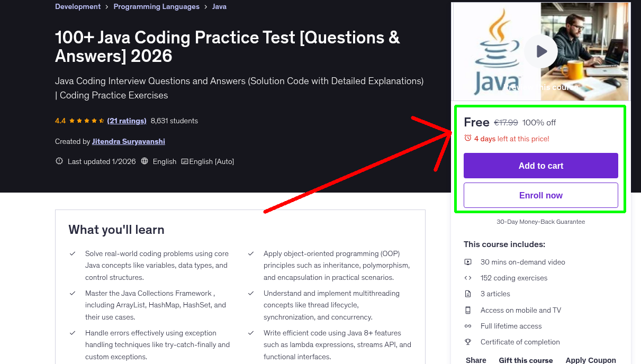
Task: Click the articles document icon
Action: coord(468,294)
